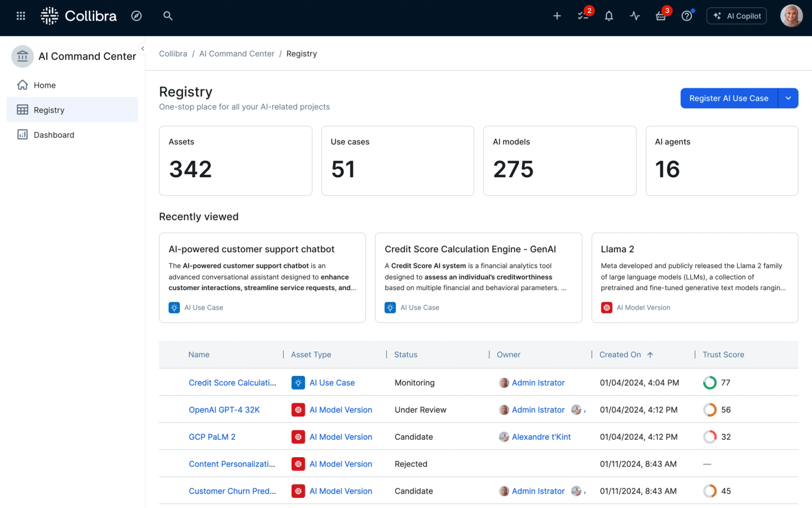Open the notifications bell
This screenshot has height=508, width=812.
tap(609, 16)
